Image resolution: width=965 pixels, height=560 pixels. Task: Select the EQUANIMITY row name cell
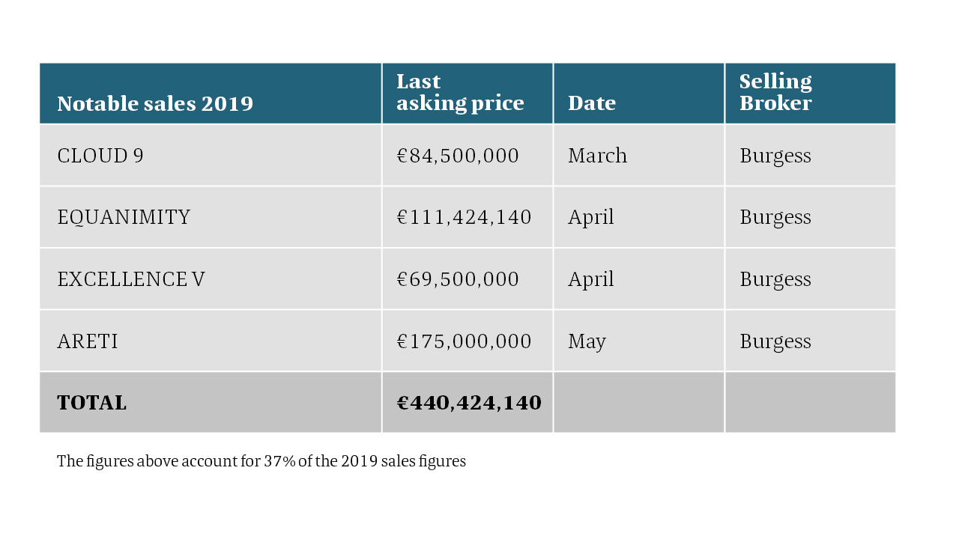[211, 217]
